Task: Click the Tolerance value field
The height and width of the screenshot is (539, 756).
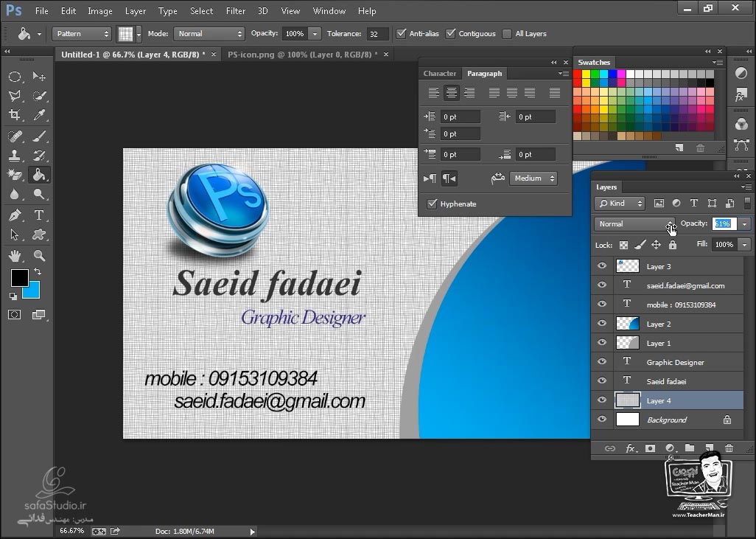Action: point(377,34)
